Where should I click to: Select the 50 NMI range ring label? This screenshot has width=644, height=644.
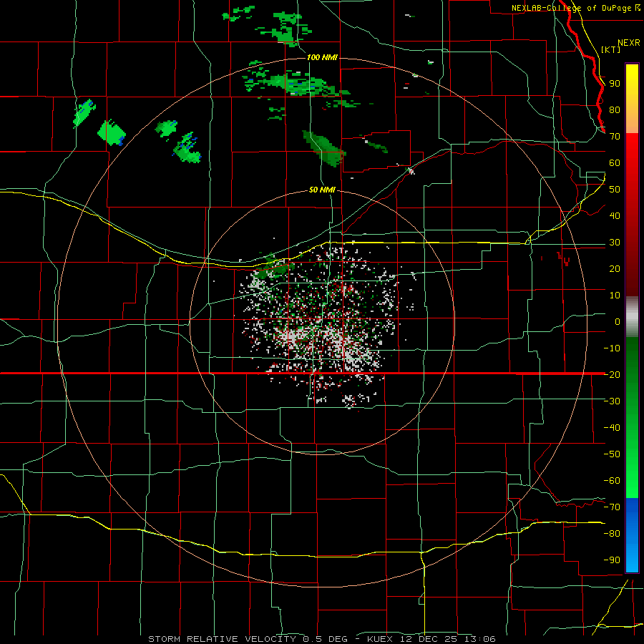pos(322,190)
